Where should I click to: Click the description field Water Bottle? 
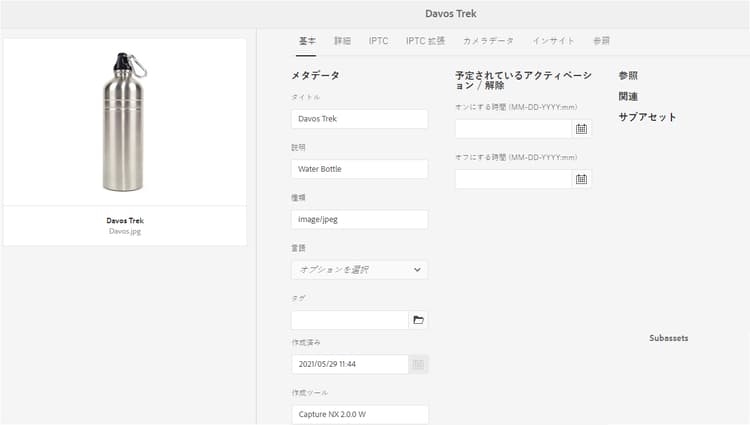[360, 169]
